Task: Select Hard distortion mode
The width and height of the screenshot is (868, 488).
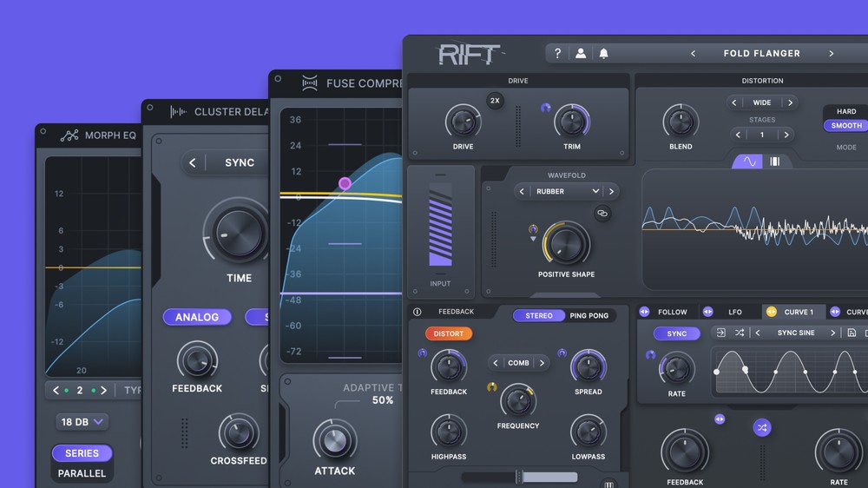Action: click(x=846, y=111)
